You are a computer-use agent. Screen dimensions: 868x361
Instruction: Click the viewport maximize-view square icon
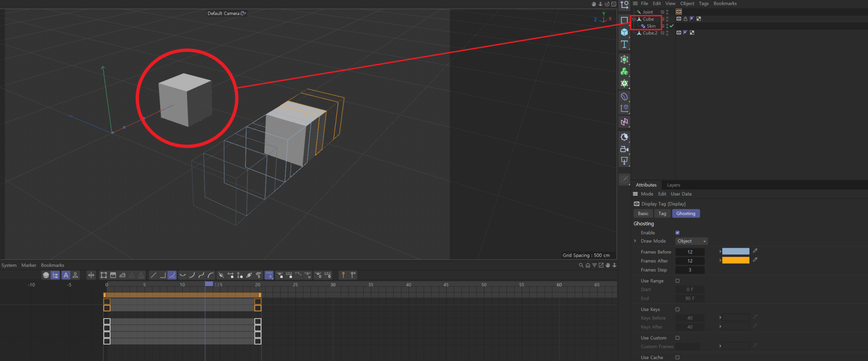pyautogui.click(x=614, y=4)
